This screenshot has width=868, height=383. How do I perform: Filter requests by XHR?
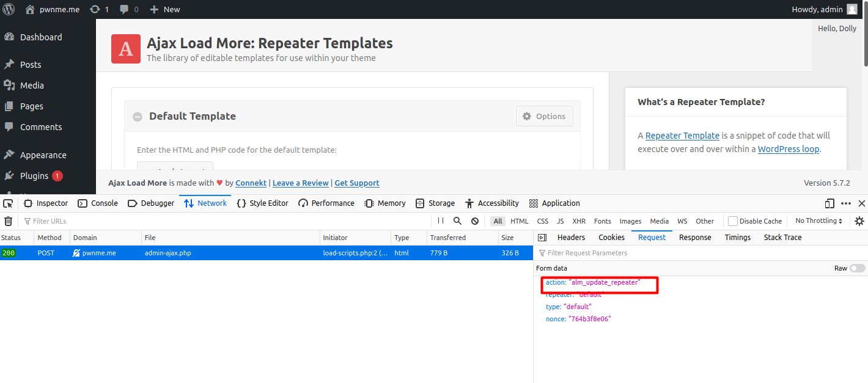click(579, 221)
